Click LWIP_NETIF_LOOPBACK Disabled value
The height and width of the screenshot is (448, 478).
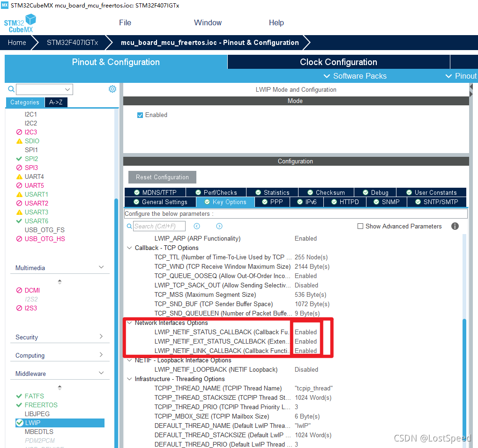(306, 369)
